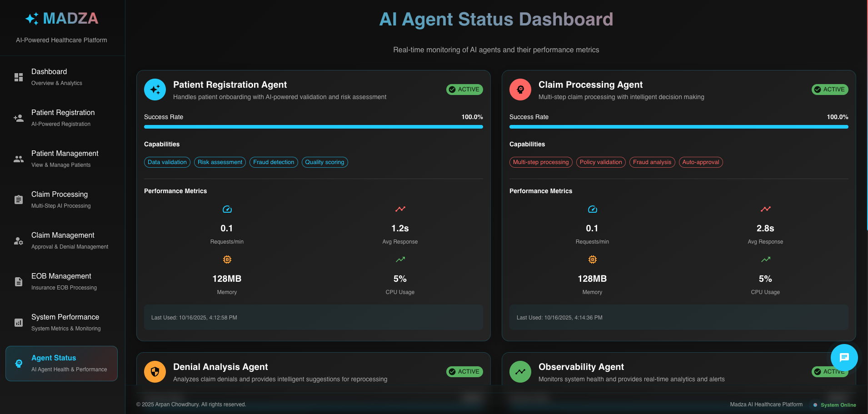
Task: Click 128MB Memory value in Claim Processing Agent
Action: (592, 279)
